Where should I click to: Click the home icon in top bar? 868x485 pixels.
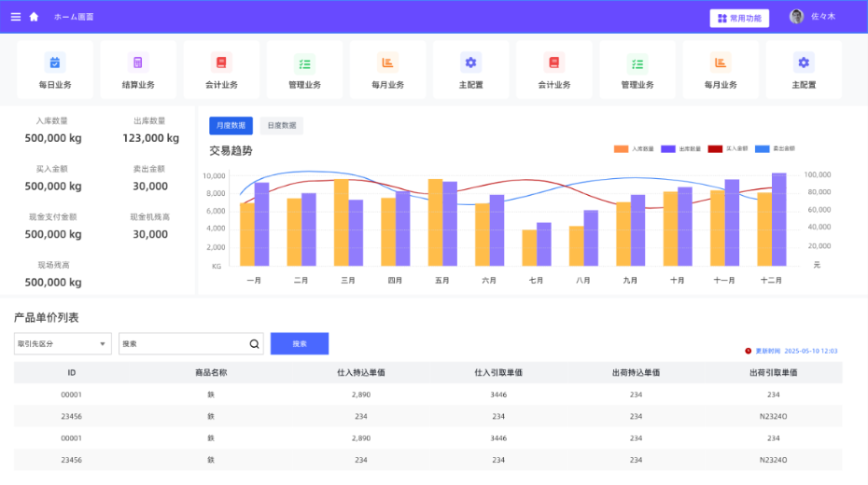35,17
